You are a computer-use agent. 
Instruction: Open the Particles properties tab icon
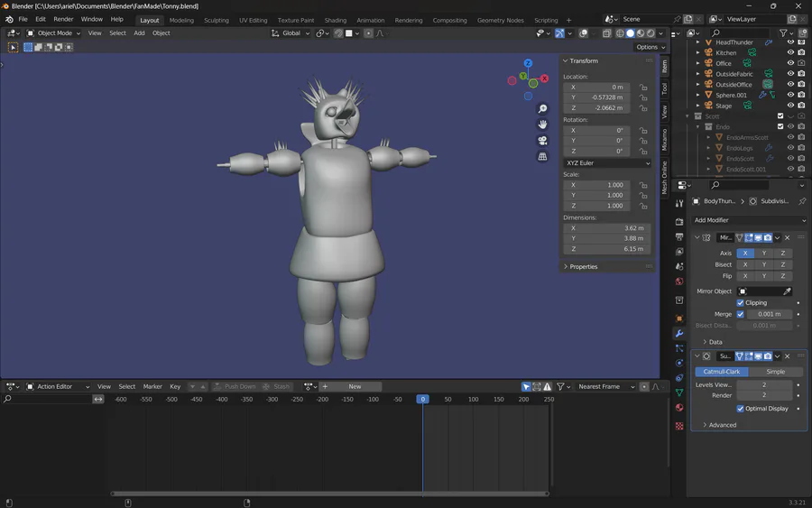coord(679,348)
